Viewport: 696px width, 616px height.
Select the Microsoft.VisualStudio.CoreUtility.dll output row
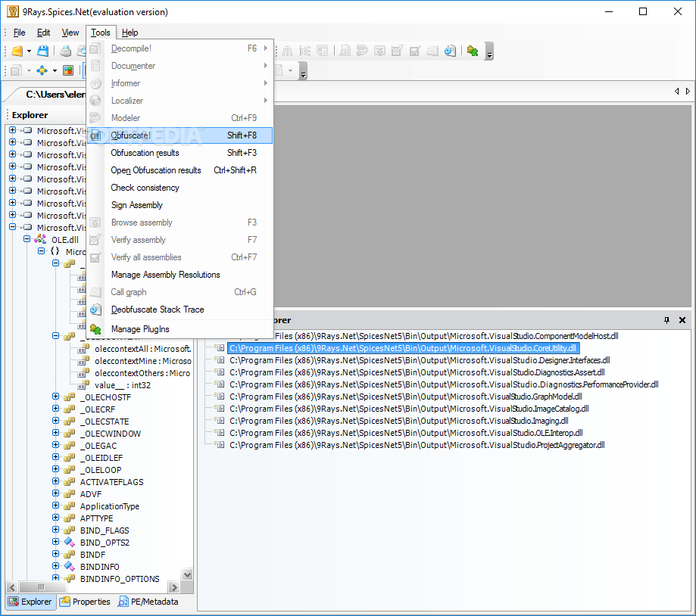point(403,348)
